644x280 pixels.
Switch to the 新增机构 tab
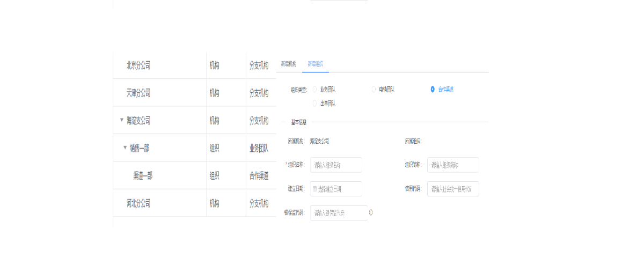pos(288,64)
